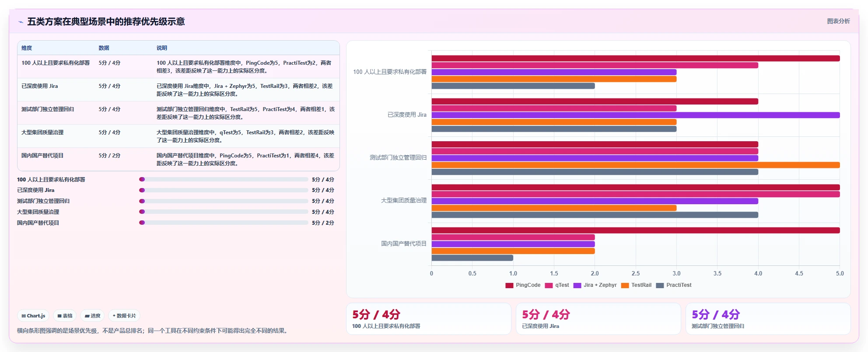Click the description mentioning TestRail为5，PractiTest为4
Viewport: 868px width, 352px height.
click(245, 113)
